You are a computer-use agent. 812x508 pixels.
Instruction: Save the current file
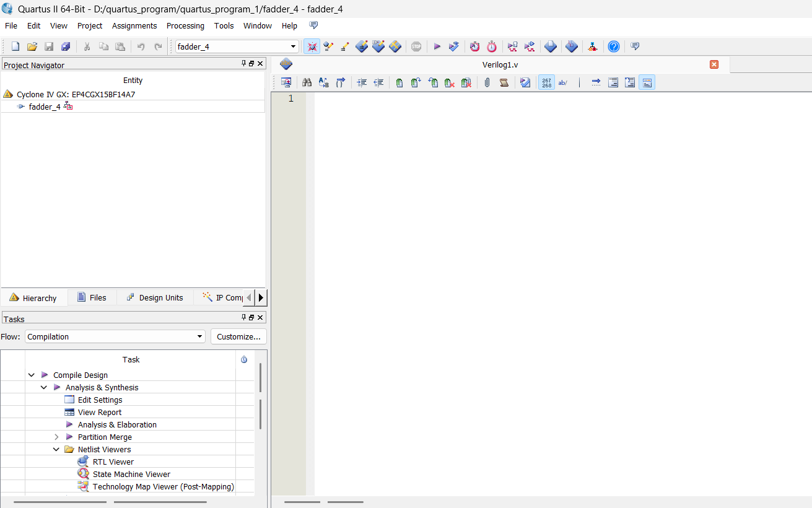pos(49,46)
